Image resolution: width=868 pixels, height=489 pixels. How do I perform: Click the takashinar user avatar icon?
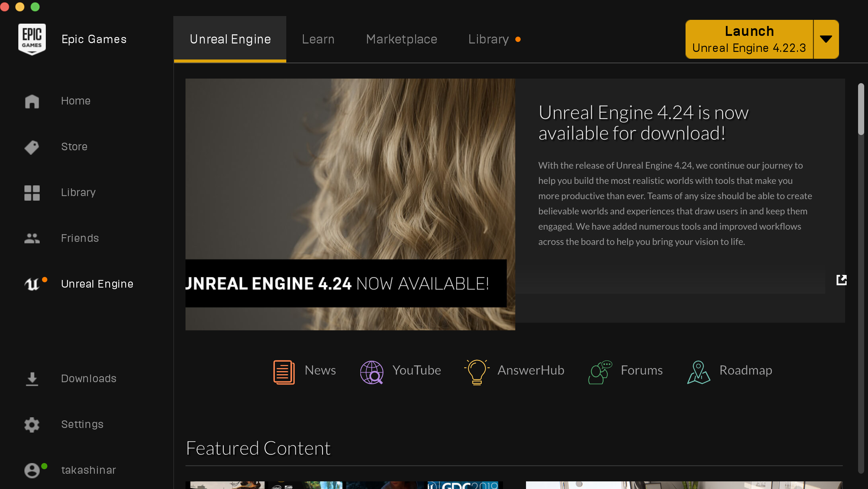(32, 470)
